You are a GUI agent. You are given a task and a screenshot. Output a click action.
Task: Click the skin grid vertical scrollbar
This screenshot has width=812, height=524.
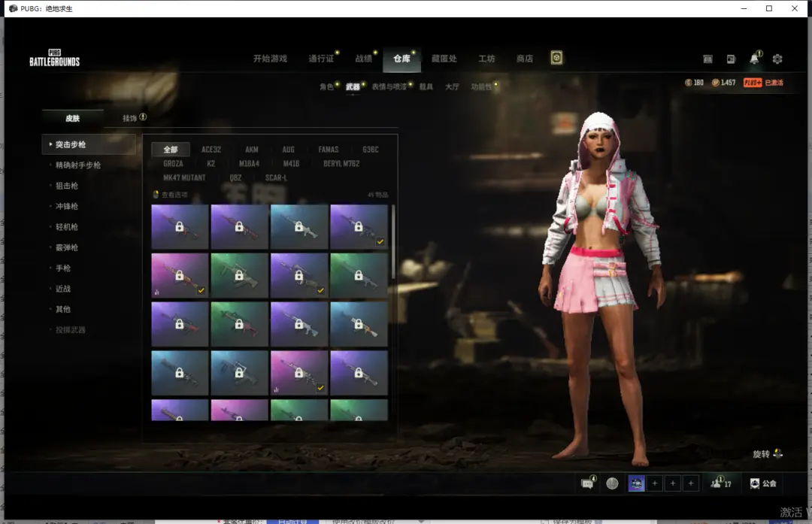click(393, 242)
